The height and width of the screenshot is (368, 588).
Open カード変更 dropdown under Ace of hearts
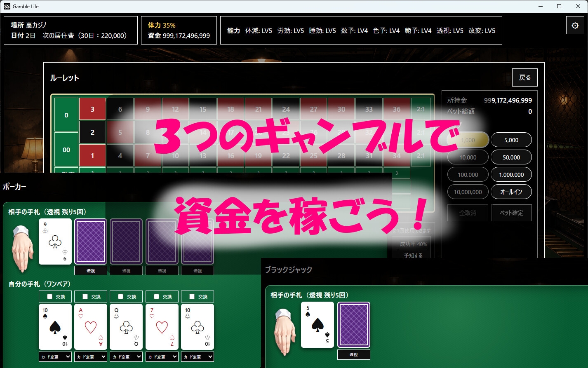click(x=91, y=357)
